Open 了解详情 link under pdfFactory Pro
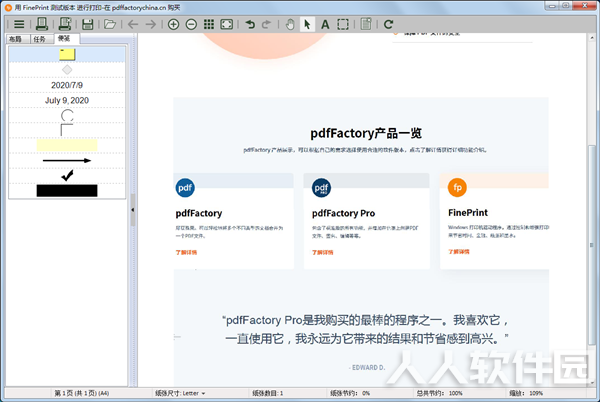 coord(323,252)
